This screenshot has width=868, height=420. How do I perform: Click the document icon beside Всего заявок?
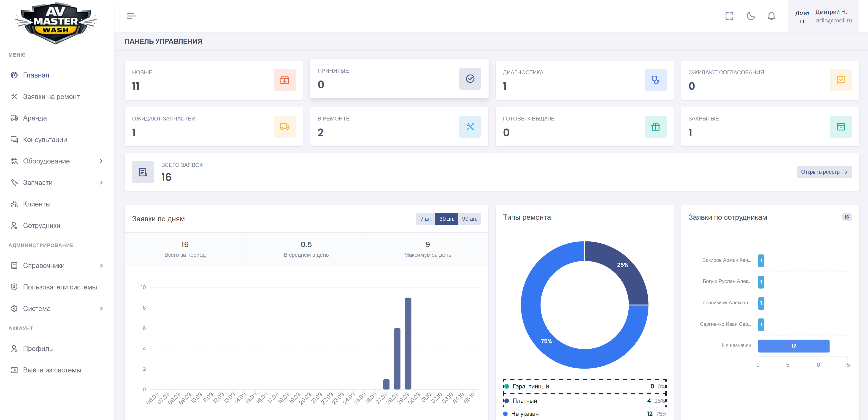click(x=143, y=172)
